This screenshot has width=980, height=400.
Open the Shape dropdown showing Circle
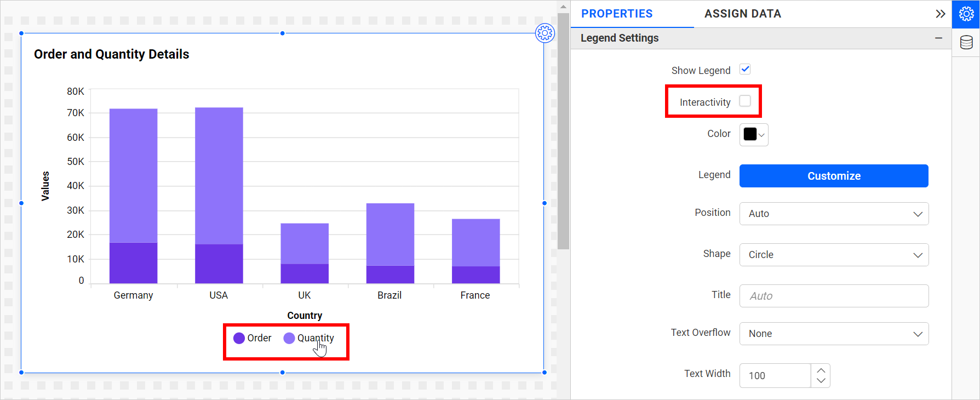[833, 255]
